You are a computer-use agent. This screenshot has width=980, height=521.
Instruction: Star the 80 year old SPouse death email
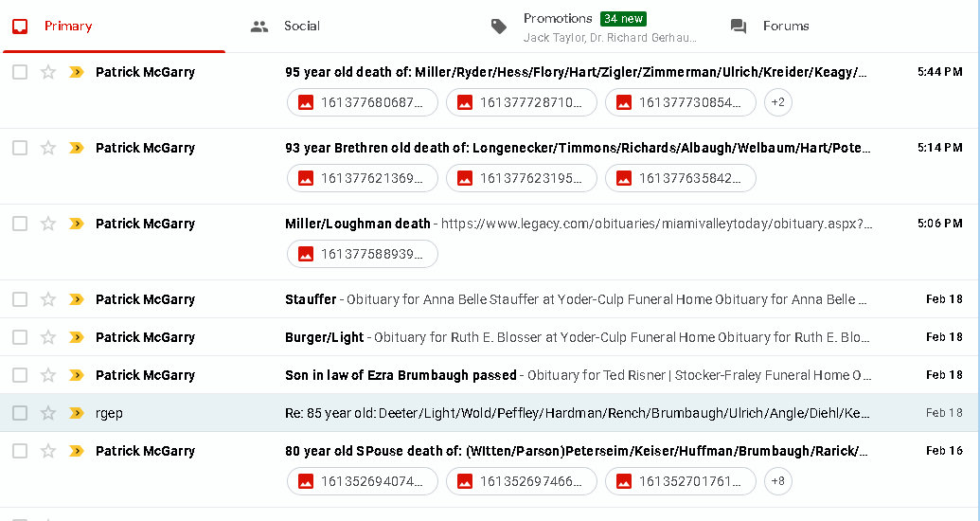point(48,451)
